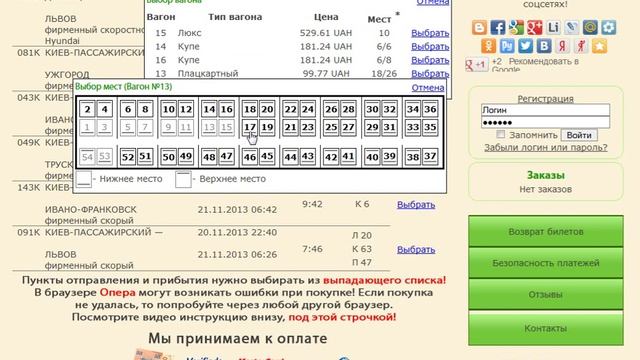Click the Нижнее место legend box

coord(84,179)
